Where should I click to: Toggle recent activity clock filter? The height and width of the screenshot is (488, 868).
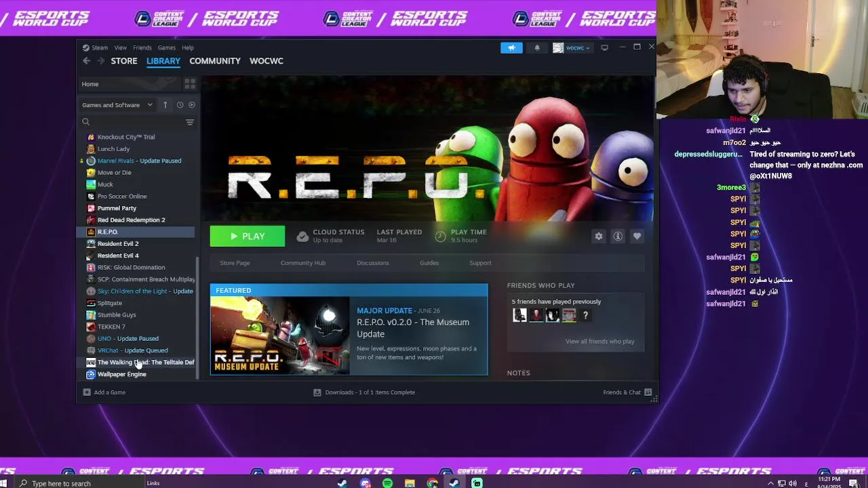(x=180, y=105)
